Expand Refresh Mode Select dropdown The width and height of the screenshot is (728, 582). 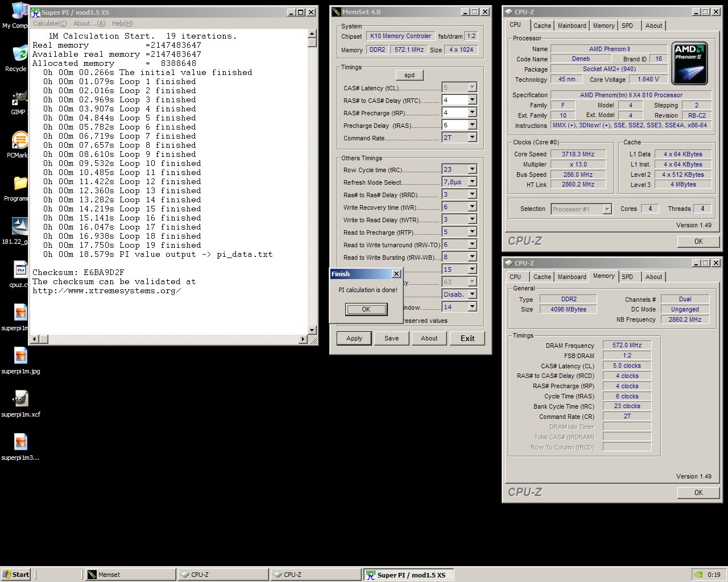[472, 182]
